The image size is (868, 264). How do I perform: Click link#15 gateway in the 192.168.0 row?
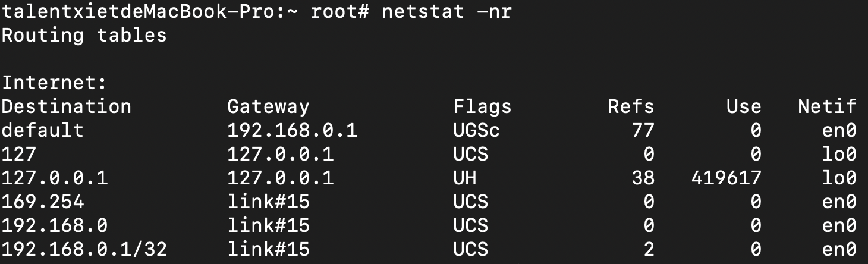[x=269, y=226]
